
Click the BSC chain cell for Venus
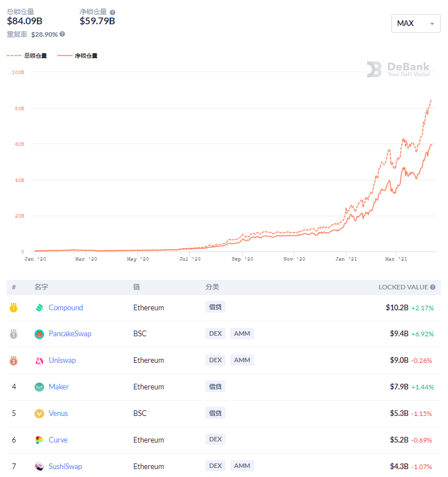(x=140, y=413)
